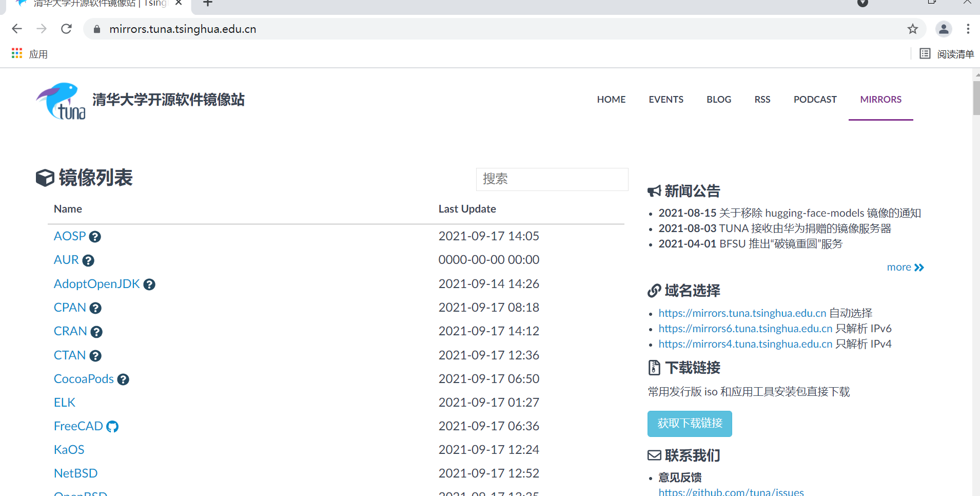Close the current browser tab

click(x=179, y=3)
